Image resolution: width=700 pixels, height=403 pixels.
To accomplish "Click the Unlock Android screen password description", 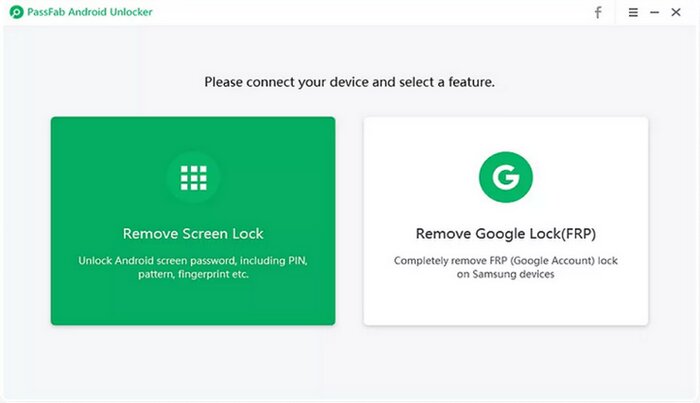I will click(x=193, y=261).
